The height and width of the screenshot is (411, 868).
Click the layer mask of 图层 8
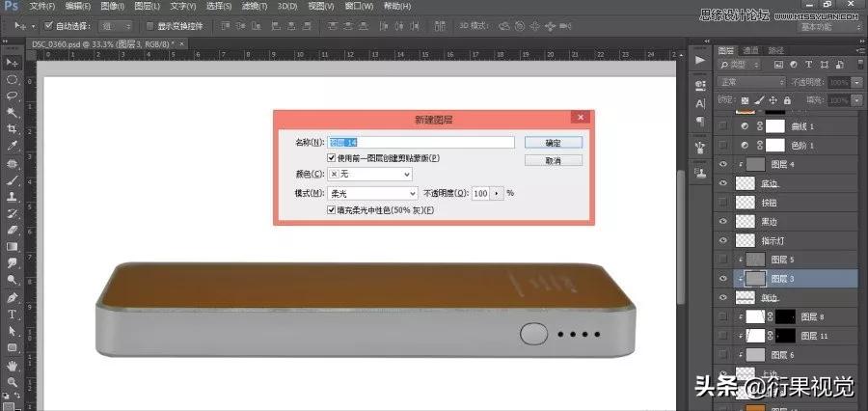(x=785, y=316)
